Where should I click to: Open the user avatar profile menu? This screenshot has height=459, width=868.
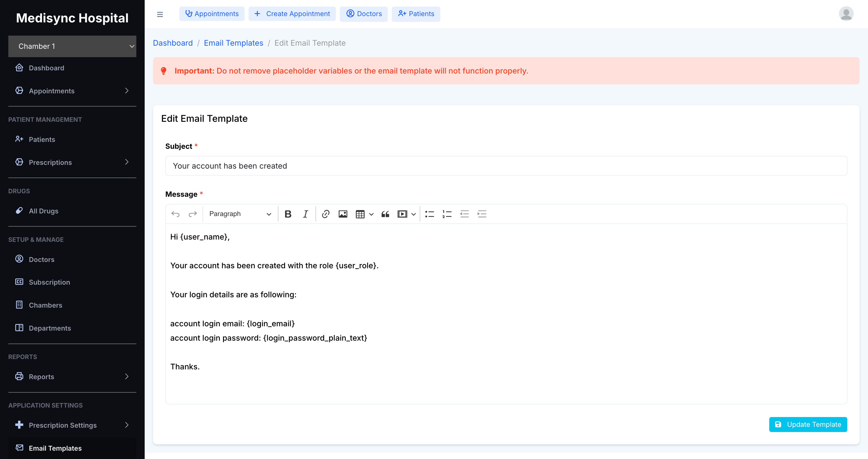click(x=846, y=14)
